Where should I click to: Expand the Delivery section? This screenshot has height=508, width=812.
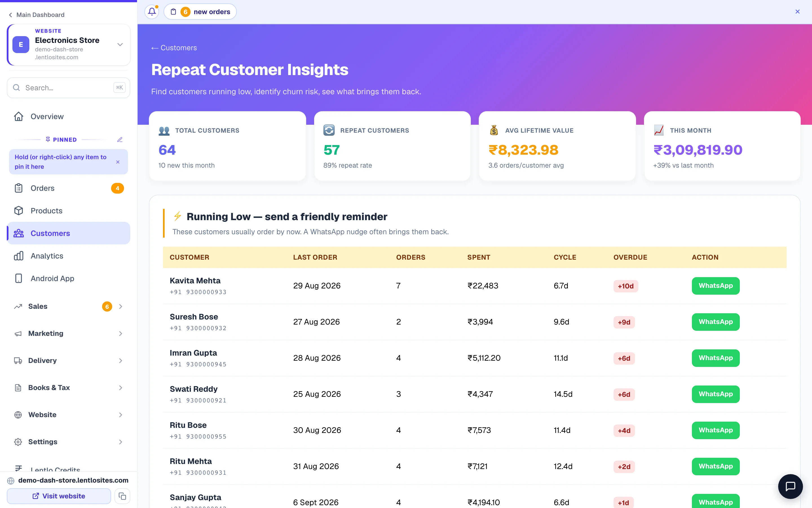pyautogui.click(x=69, y=361)
